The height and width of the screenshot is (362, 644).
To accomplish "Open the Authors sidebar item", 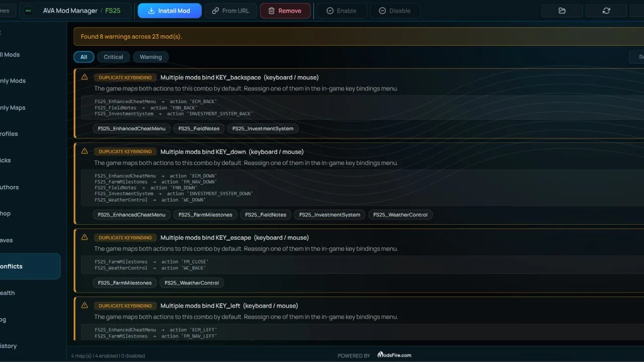I will tap(30, 187).
